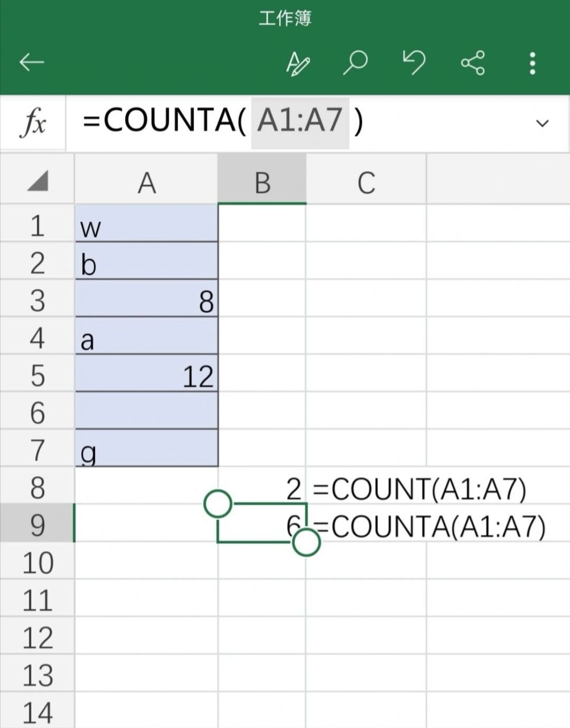570x728 pixels.
Task: Open the three-dot overflow menu icon
Action: point(532,62)
